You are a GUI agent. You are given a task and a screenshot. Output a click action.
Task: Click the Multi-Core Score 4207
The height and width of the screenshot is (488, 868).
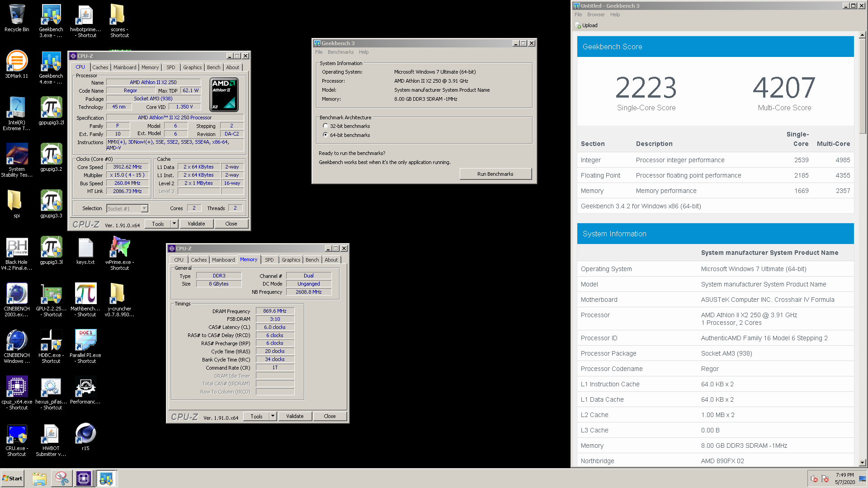pos(784,88)
